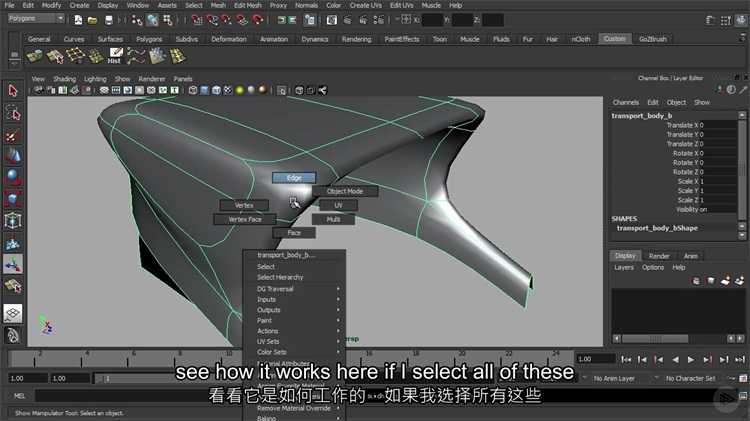Select Edge in the marking menu
This screenshot has height=421, width=750.
(x=294, y=178)
